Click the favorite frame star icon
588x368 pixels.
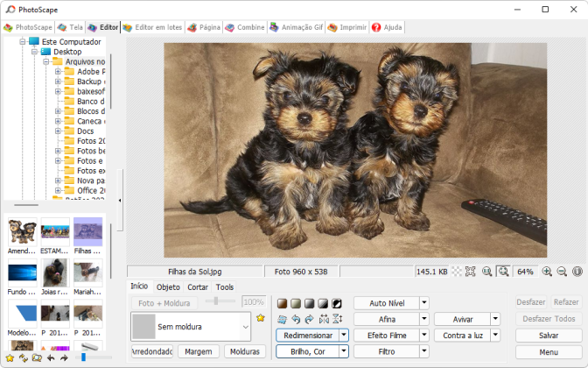coord(260,318)
